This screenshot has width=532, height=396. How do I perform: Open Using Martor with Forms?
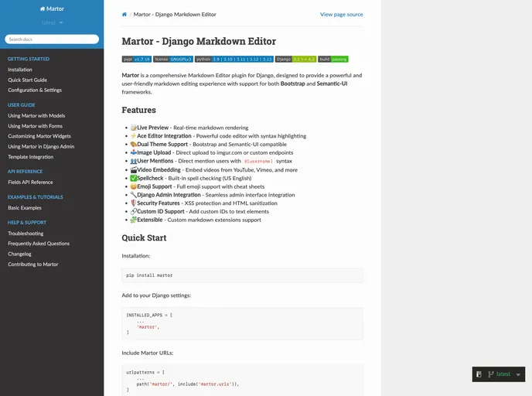pyautogui.click(x=36, y=126)
